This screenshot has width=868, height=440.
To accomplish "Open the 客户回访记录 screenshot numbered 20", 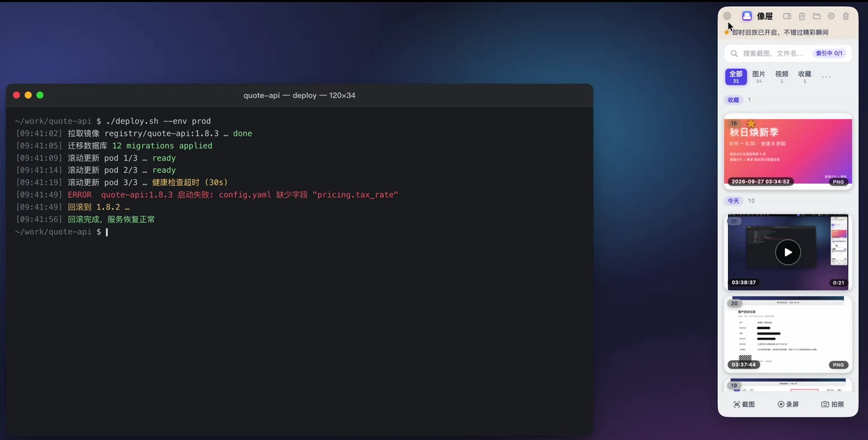I will (x=788, y=335).
